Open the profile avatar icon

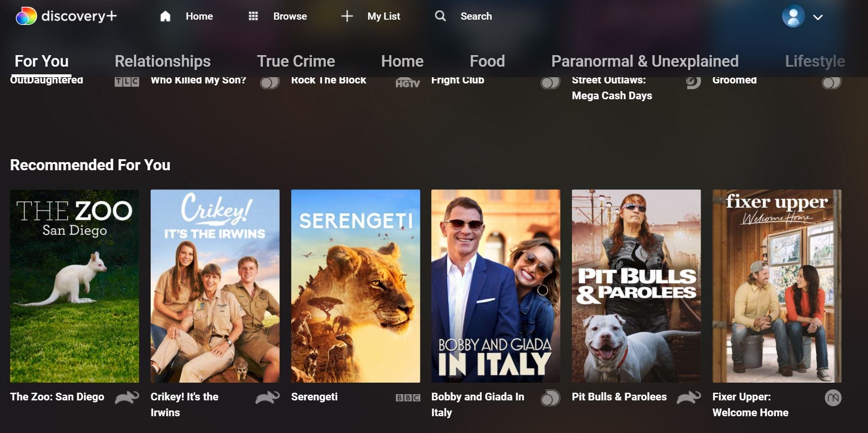(793, 16)
